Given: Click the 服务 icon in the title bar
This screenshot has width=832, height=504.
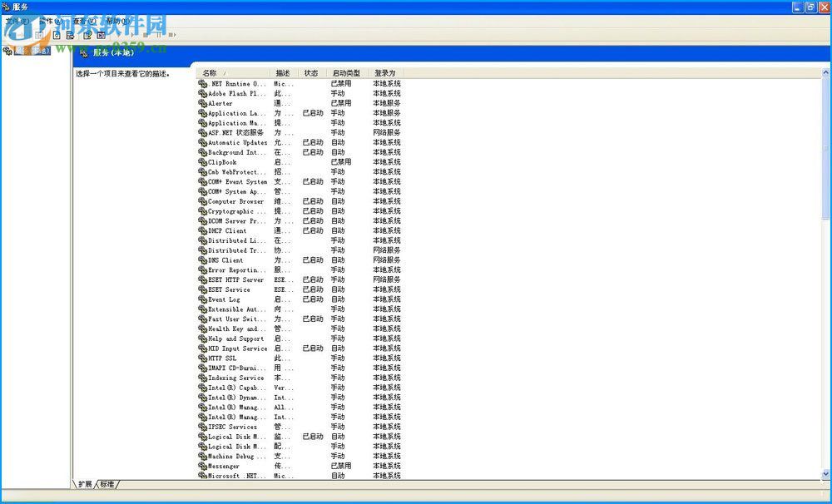Looking at the screenshot, I should click(x=6, y=7).
